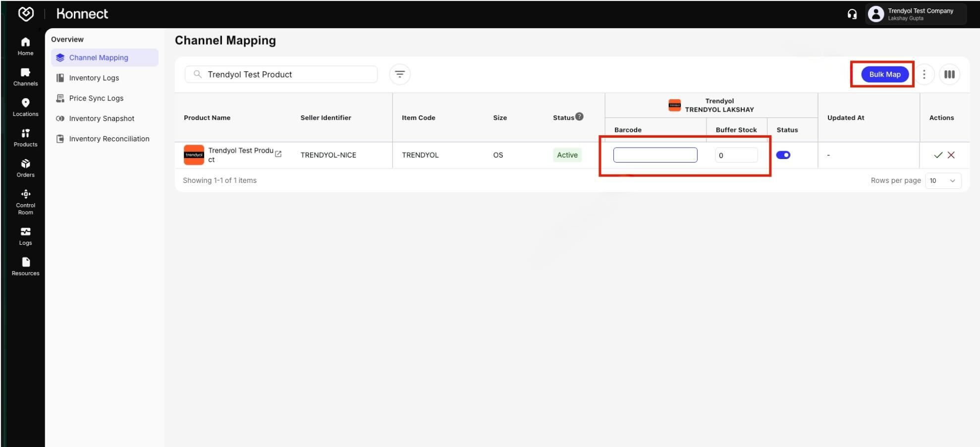Open the Home section in sidebar
The height and width of the screenshot is (447, 980).
25,47
